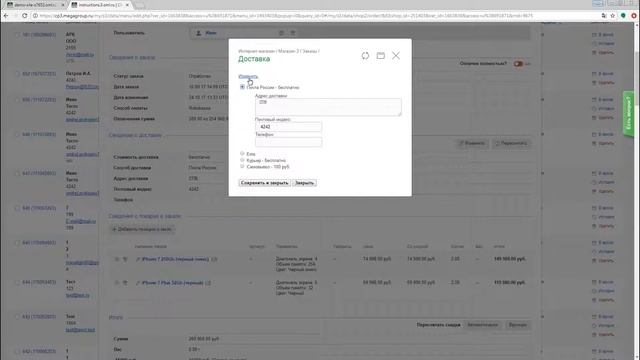Select the Почта России - бесплатно delivery option
The width and height of the screenshot is (640, 360).
click(x=242, y=87)
